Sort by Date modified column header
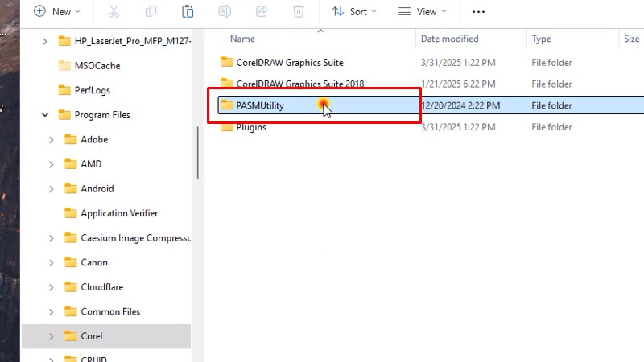644x362 pixels. coord(449,39)
